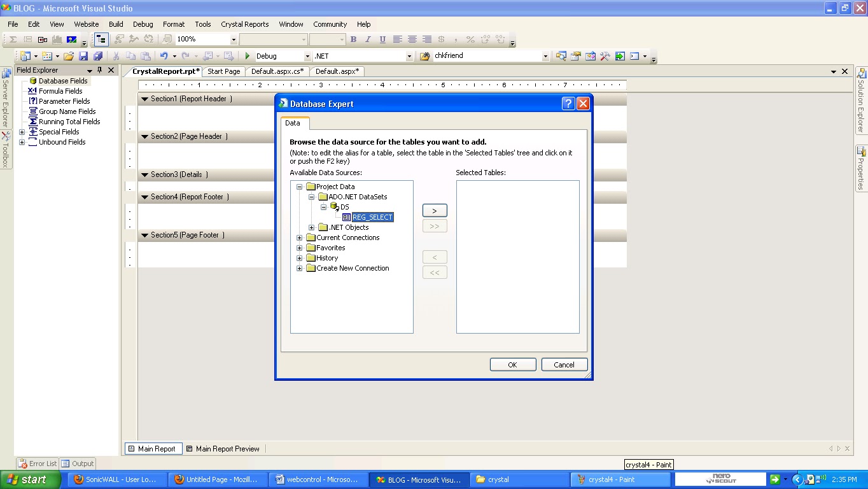Click the Start Page green arrow icon
The image size is (868, 489).
(x=620, y=56)
